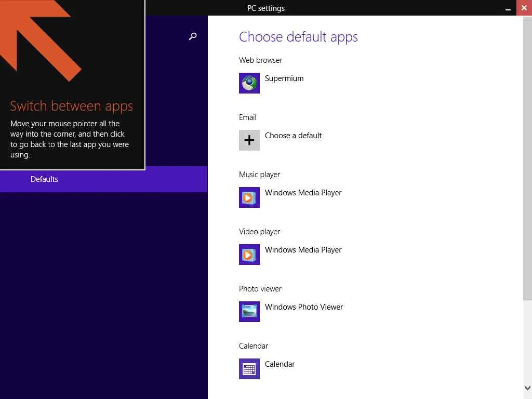This screenshot has height=399, width=532.
Task: Click the 'Photo viewer' section label
Action: pos(260,289)
